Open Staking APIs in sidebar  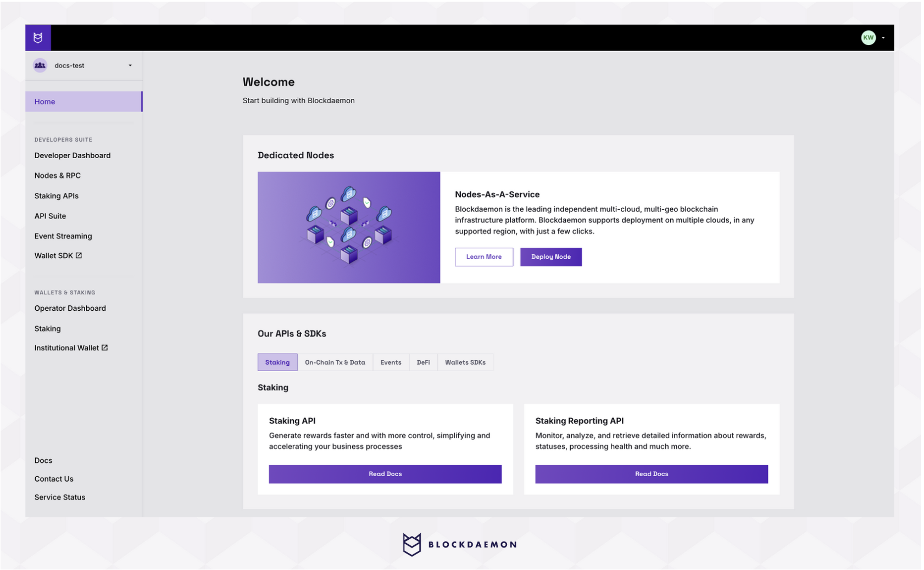[x=57, y=196]
